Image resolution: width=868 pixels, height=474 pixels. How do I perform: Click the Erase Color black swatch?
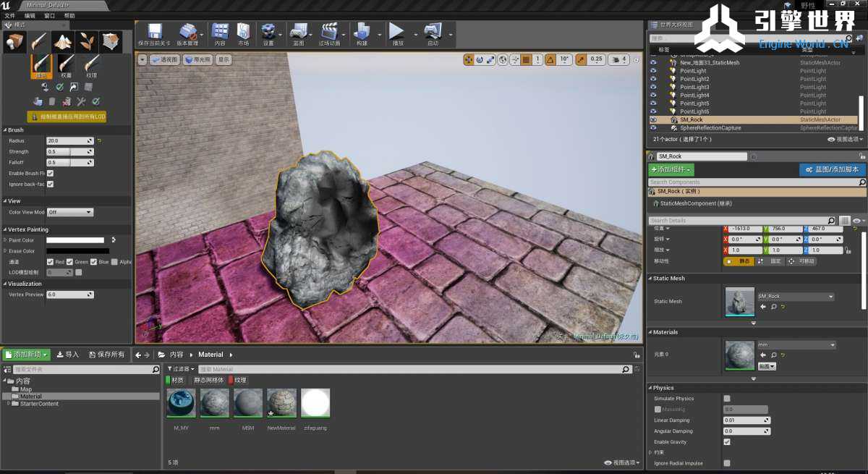[77, 251]
